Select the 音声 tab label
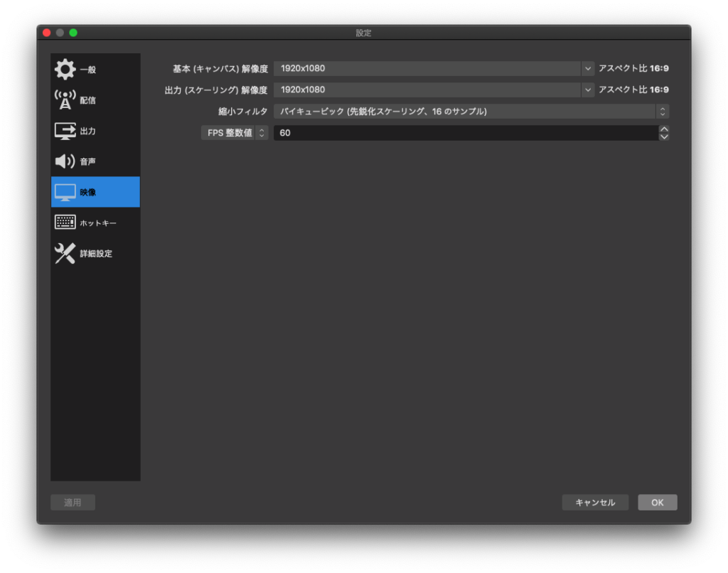This screenshot has height=573, width=728. (87, 161)
